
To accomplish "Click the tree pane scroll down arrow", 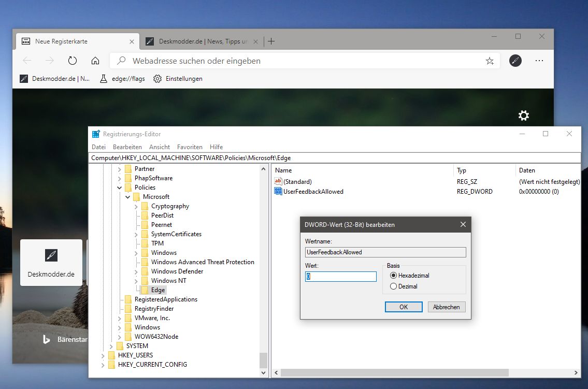I will pos(263,373).
